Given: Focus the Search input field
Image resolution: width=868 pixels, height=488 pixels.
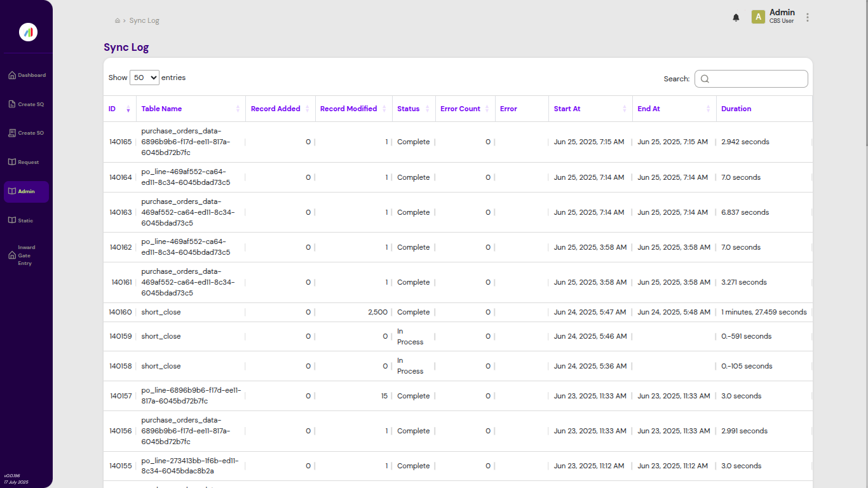Looking at the screenshot, I should click(751, 79).
